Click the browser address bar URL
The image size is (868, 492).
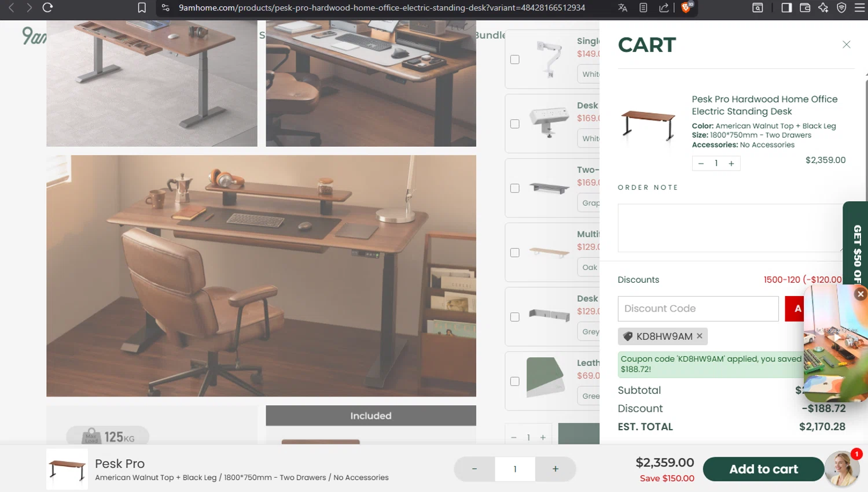[382, 8]
